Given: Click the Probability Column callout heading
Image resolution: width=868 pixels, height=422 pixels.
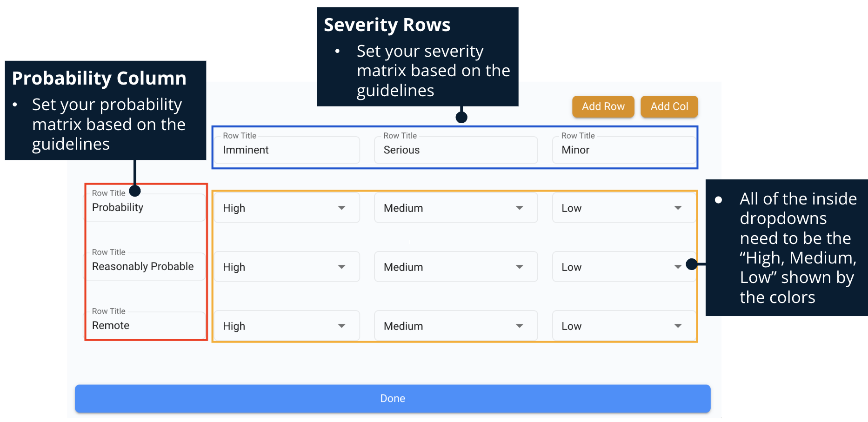Looking at the screenshot, I should 99,79.
